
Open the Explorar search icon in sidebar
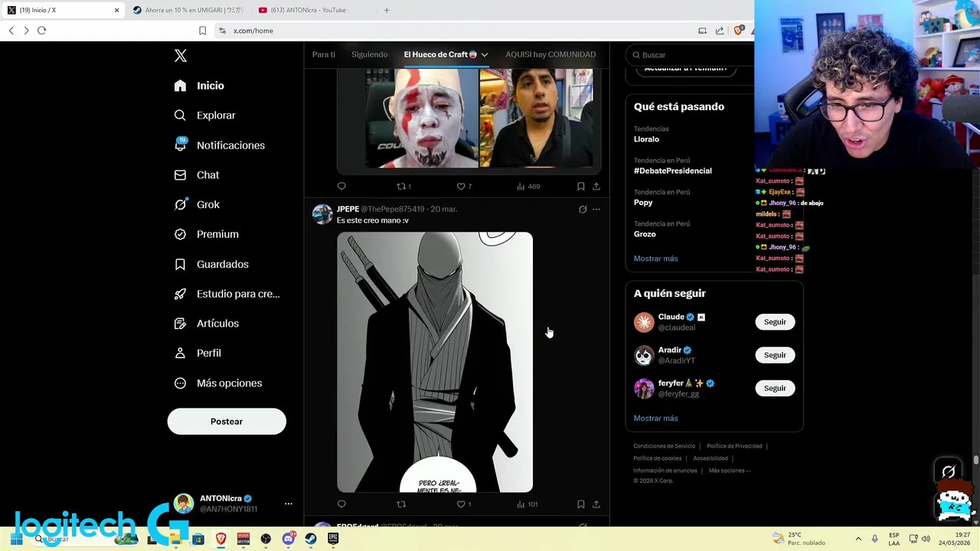(180, 116)
